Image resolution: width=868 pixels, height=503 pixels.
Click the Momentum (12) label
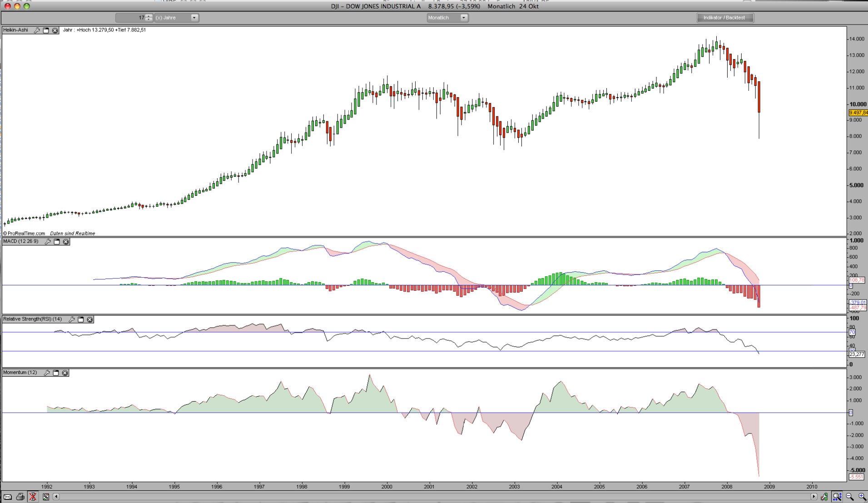tap(20, 372)
